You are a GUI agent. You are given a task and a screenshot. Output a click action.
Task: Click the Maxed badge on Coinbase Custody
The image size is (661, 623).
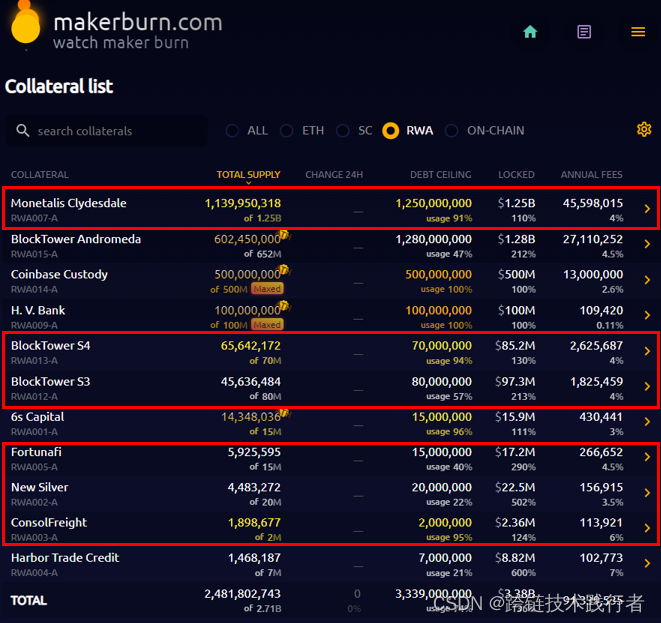click(x=267, y=289)
